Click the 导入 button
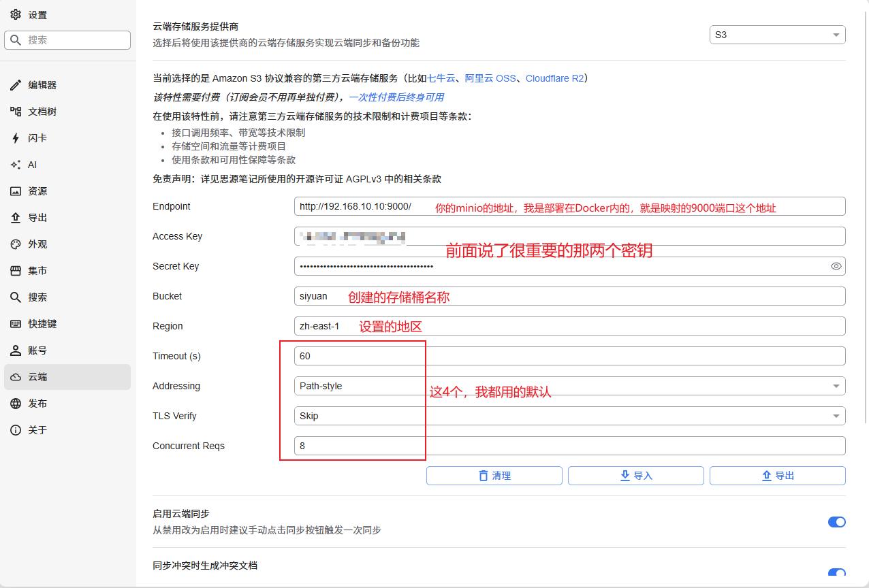Image resolution: width=869 pixels, height=588 pixels. (x=636, y=476)
